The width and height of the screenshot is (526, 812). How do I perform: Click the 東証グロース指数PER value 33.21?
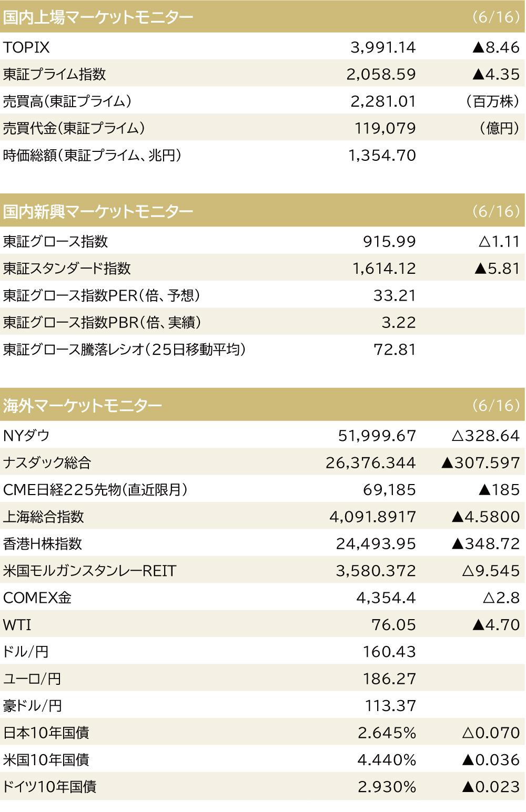click(394, 295)
